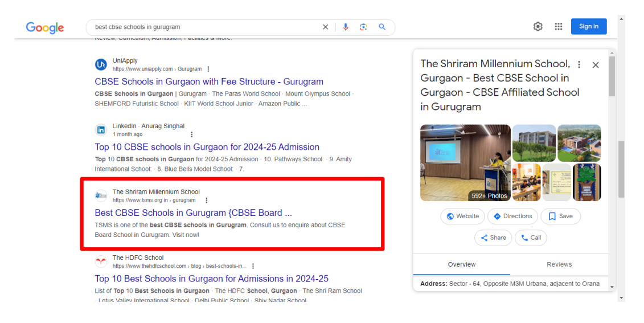Click the Sign in button
Image resolution: width=644 pixels, height=323 pixels.
pyautogui.click(x=588, y=26)
